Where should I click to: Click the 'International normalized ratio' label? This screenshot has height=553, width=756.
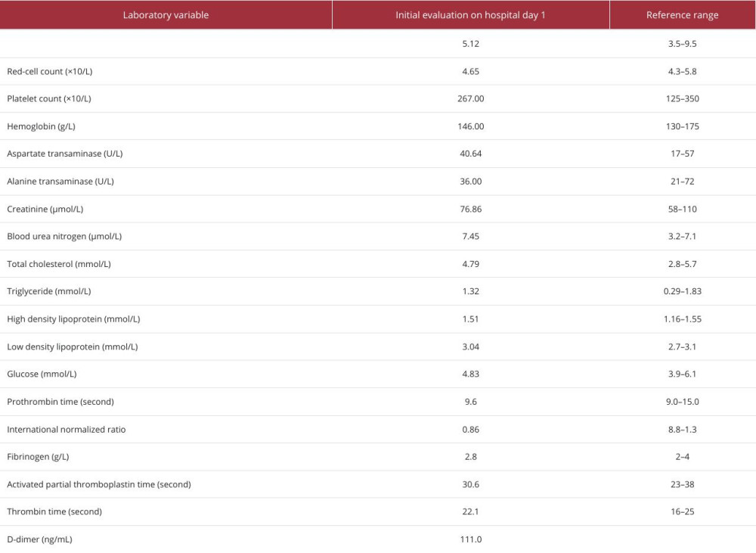point(66,430)
